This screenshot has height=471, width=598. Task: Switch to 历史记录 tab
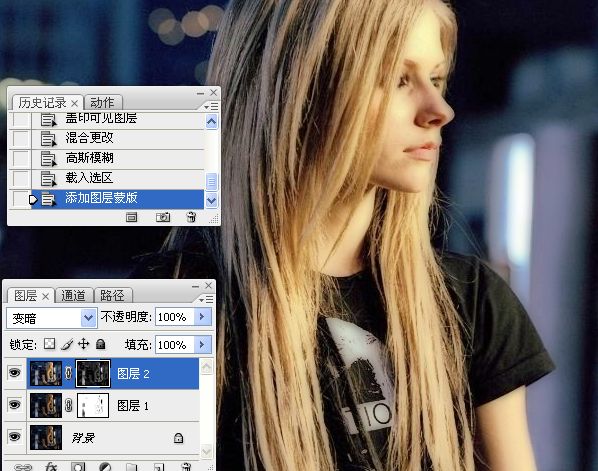click(42, 103)
